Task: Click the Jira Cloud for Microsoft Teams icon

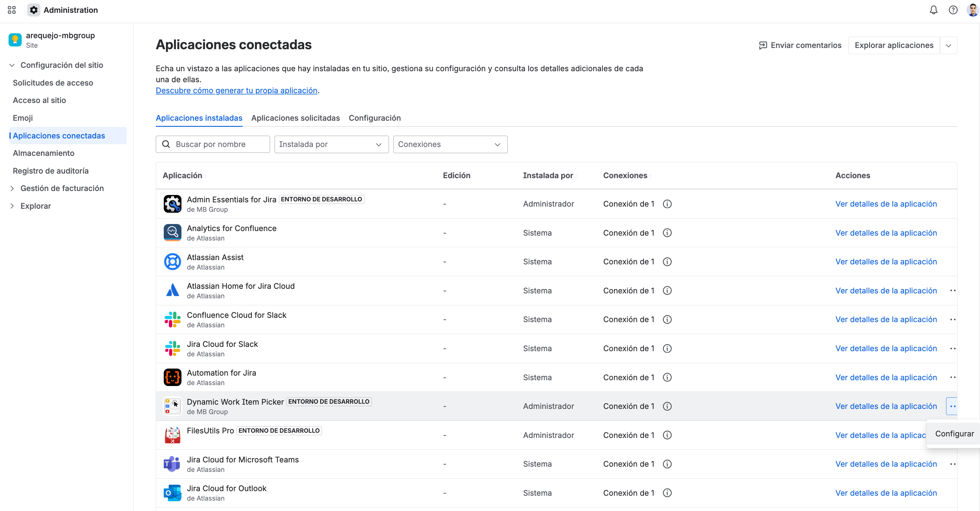Action: click(172, 464)
